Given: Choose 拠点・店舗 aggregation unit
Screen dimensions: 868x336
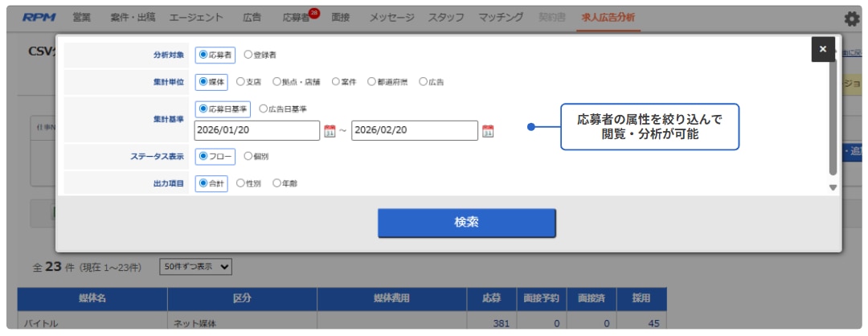Looking at the screenshot, I should pos(296,81).
